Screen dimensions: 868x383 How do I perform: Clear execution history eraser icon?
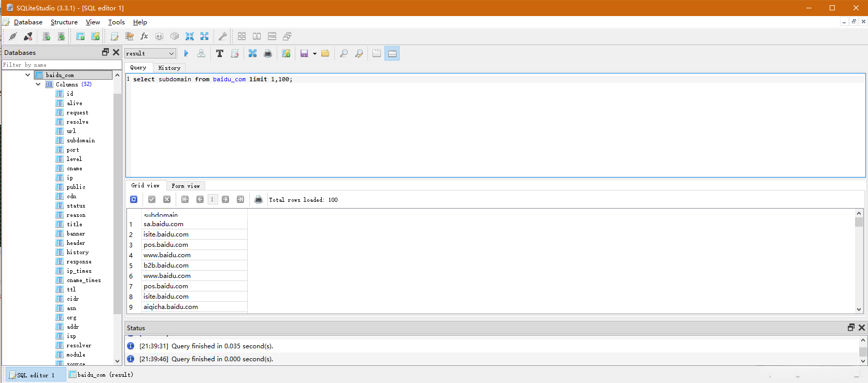click(235, 53)
